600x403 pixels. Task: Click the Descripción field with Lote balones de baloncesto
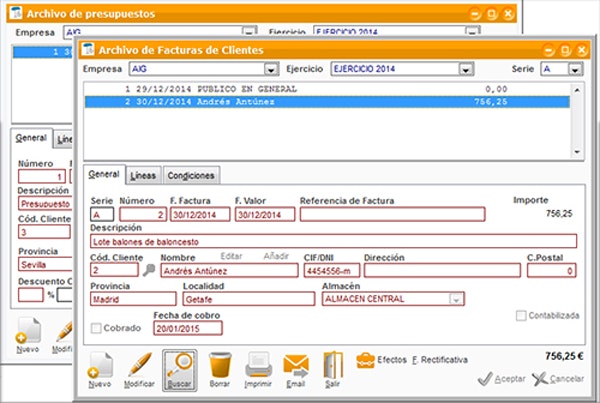click(333, 241)
